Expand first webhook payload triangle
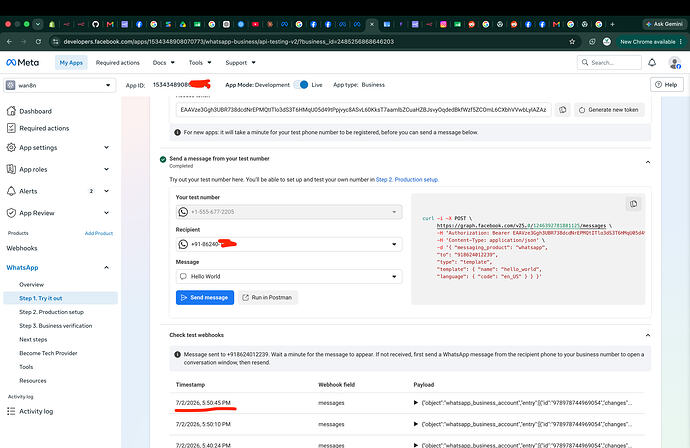The width and height of the screenshot is (690, 448). click(416, 403)
